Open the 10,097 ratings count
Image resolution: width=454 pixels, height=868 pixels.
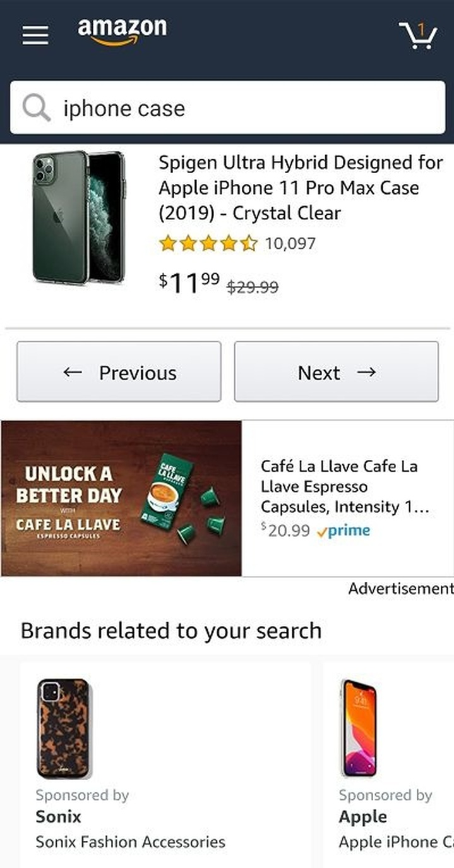click(290, 243)
